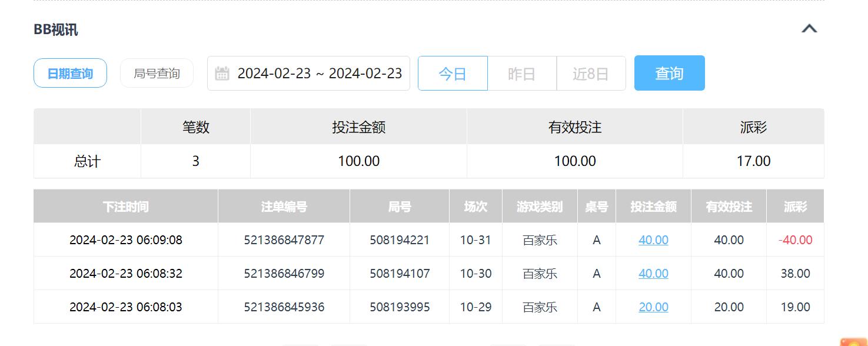Switch to 局号查询 tab
This screenshot has height=346, width=868.
pos(157,74)
